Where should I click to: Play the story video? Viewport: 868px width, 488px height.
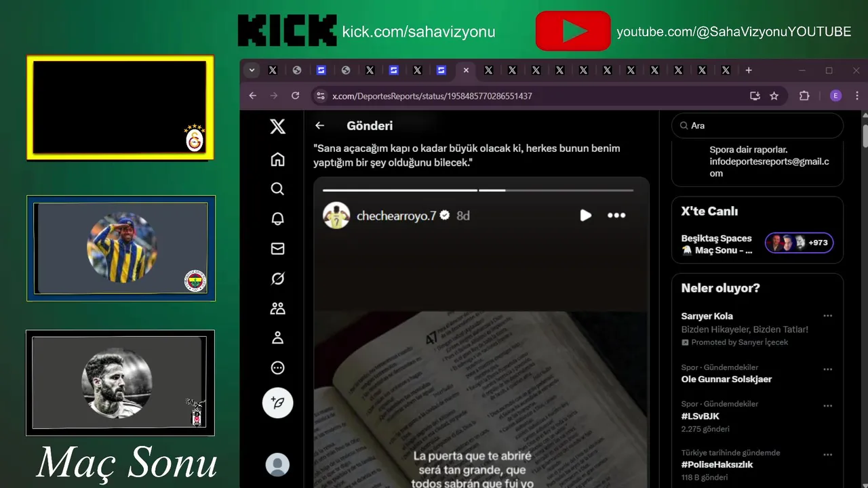click(x=585, y=216)
